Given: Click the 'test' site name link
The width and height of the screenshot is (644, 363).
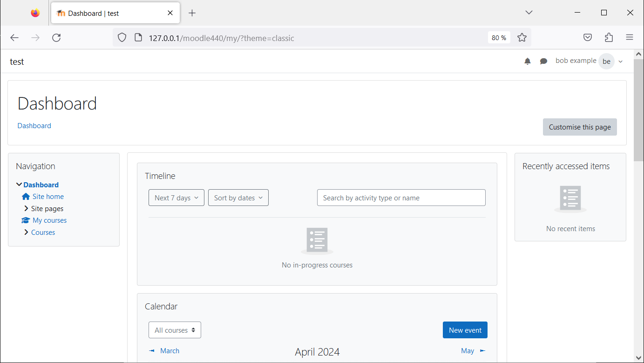Looking at the screenshot, I should (17, 62).
